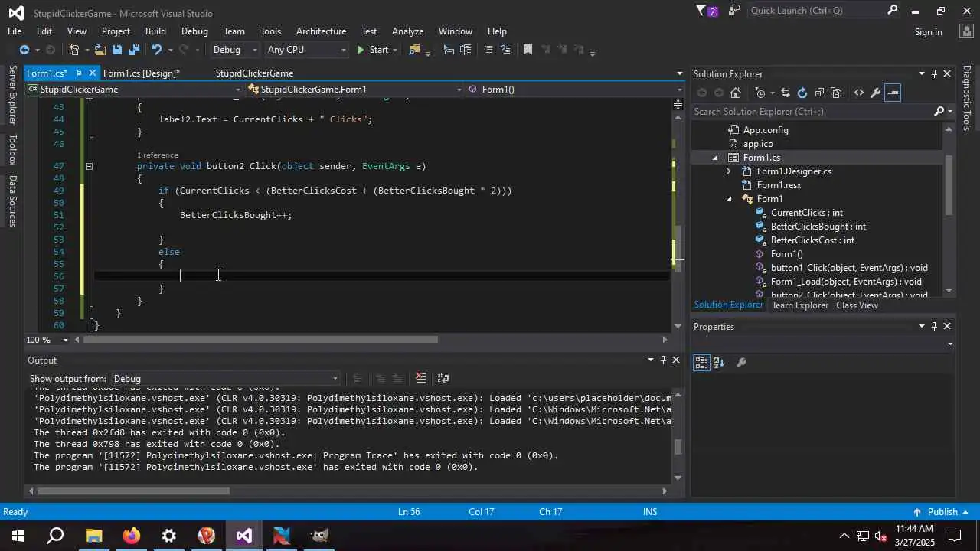Click the Sign in link

[x=928, y=32]
